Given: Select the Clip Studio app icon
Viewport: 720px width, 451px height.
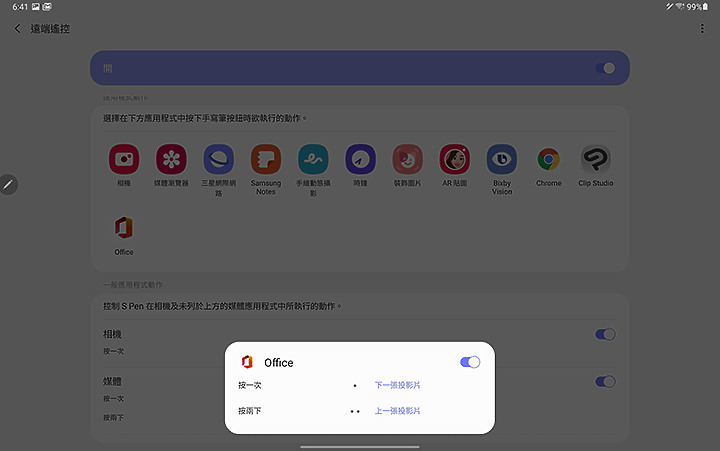Looking at the screenshot, I should click(596, 159).
